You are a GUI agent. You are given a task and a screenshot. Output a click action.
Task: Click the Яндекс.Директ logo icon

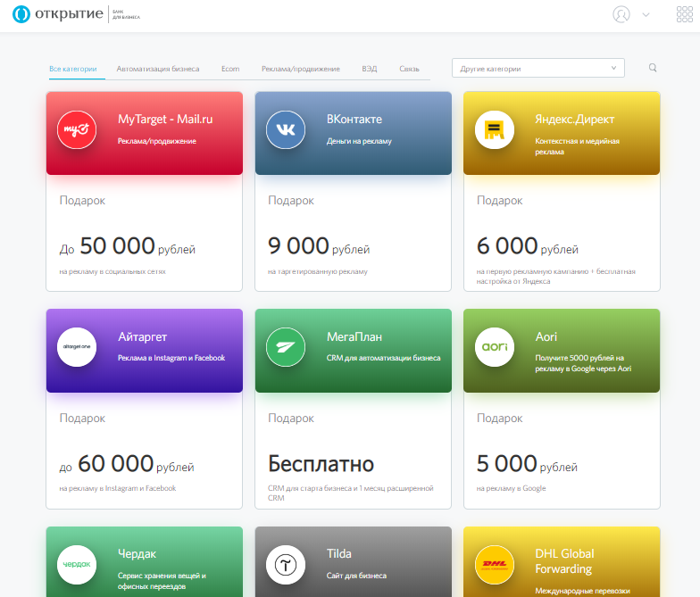[495, 130]
